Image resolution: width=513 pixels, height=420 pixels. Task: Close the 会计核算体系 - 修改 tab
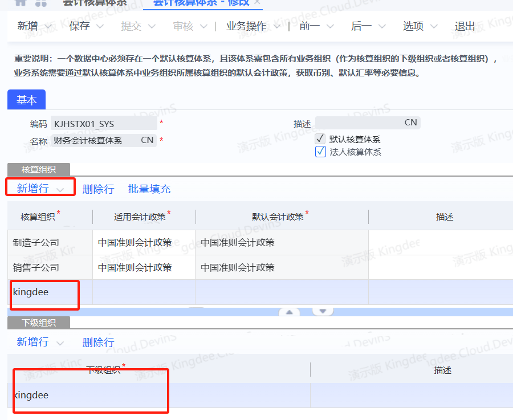(x=257, y=3)
